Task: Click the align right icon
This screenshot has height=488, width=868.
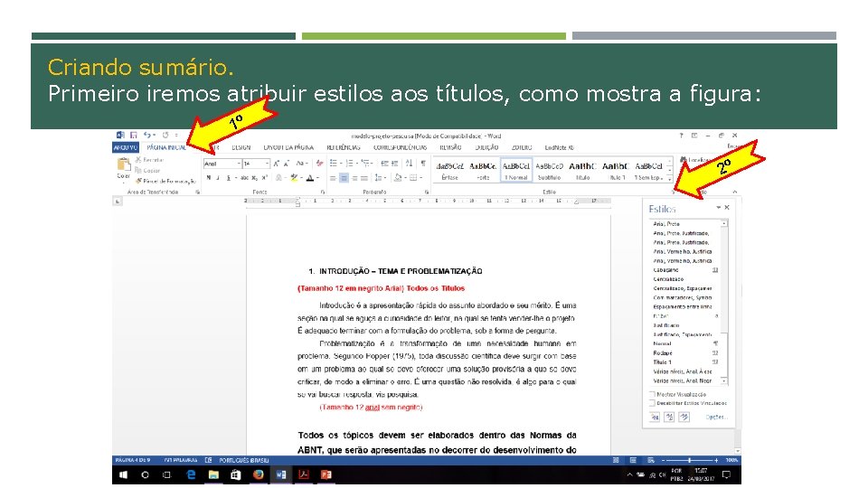Action: (354, 178)
